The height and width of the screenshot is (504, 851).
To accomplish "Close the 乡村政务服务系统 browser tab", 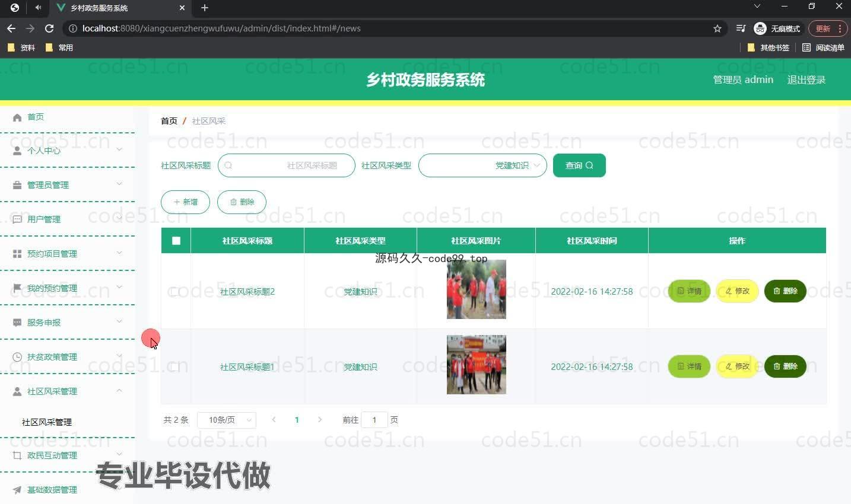I will [x=182, y=8].
